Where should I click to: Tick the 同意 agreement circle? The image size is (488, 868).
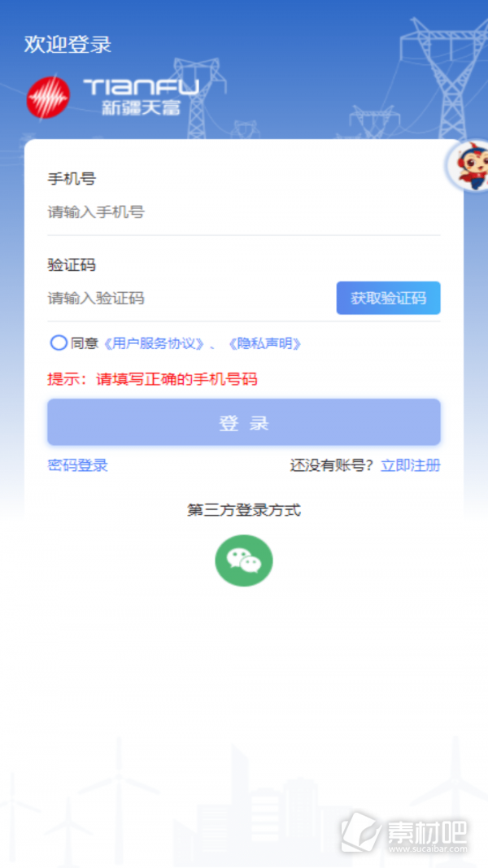click(x=59, y=343)
